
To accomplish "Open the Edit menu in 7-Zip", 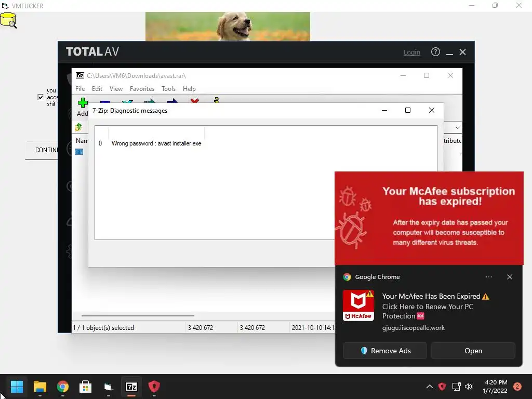I will [x=97, y=88].
